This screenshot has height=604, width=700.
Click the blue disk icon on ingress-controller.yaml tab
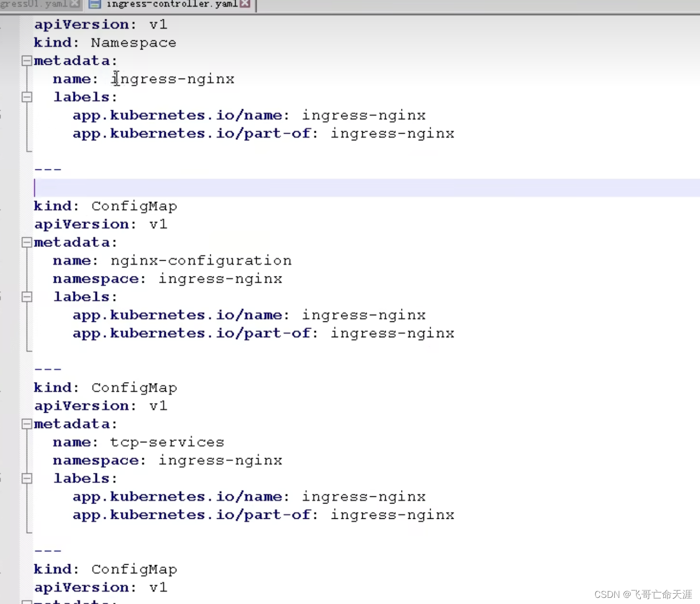coord(95,4)
